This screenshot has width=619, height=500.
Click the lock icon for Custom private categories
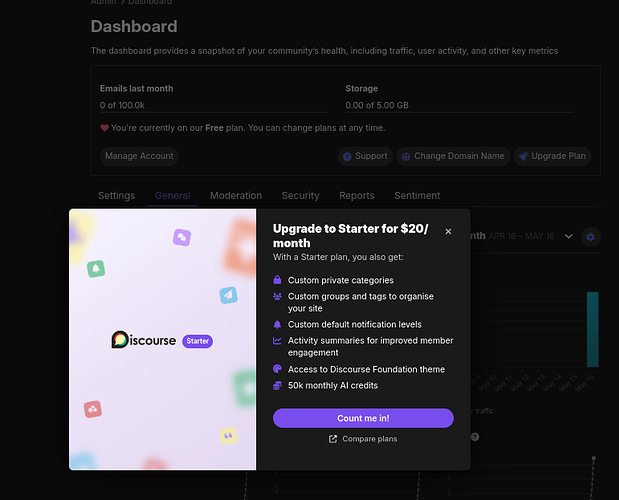tap(277, 280)
